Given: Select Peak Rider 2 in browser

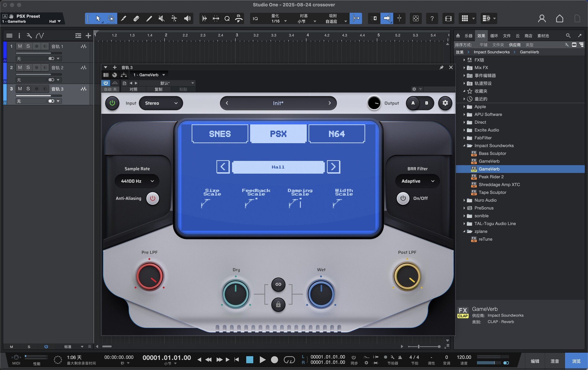Looking at the screenshot, I should [491, 177].
